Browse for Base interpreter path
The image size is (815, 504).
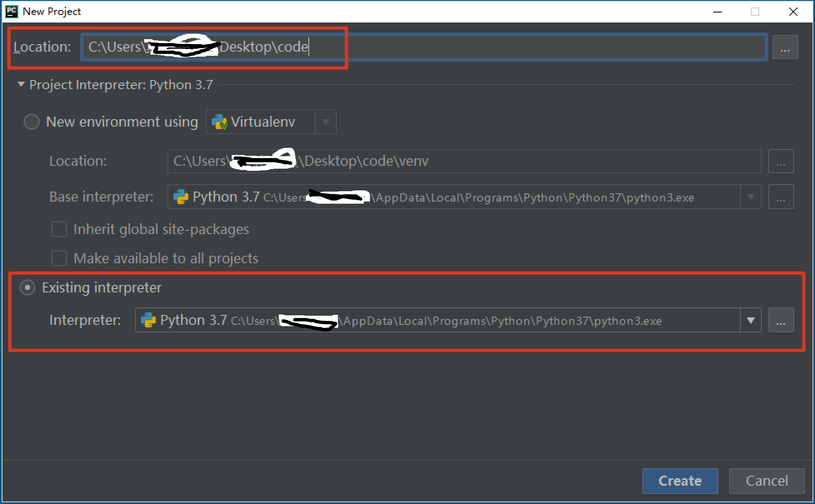(781, 197)
